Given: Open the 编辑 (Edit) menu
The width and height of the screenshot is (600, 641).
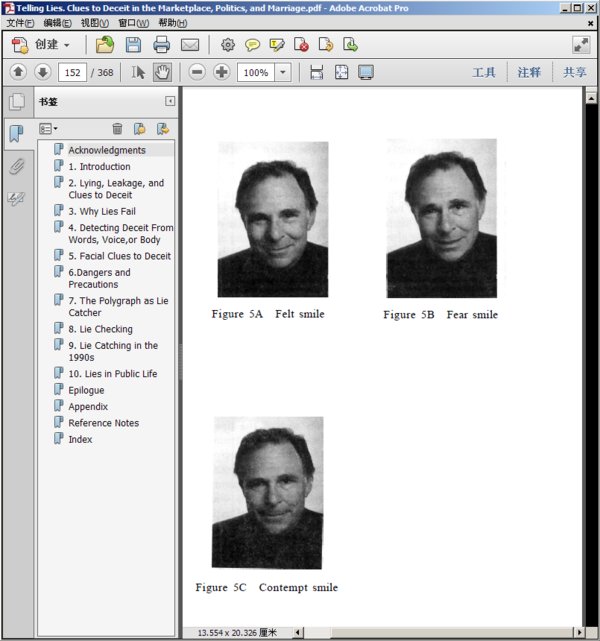Looking at the screenshot, I should 57,23.
